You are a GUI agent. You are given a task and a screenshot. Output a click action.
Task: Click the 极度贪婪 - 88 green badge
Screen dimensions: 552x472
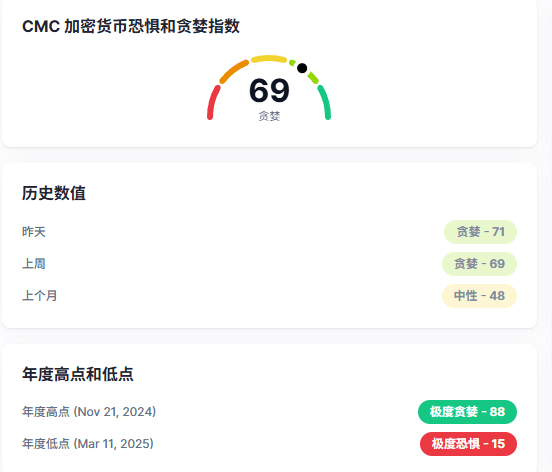pos(467,412)
